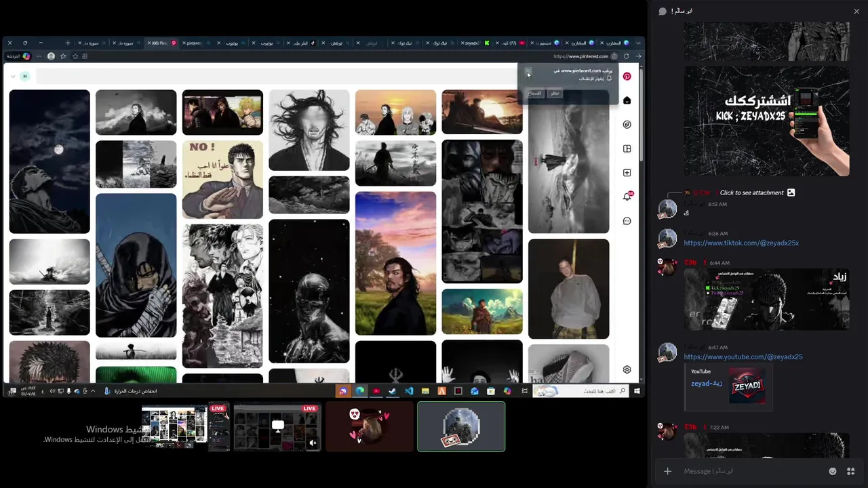Open Discord apps icon beside emoji
868x488 pixels.
[850, 471]
